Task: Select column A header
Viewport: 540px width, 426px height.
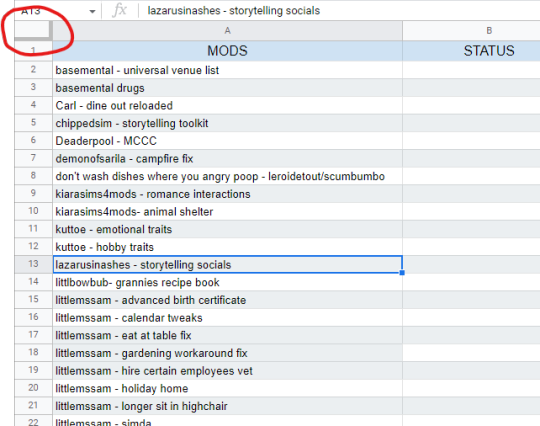Action: coord(227,31)
